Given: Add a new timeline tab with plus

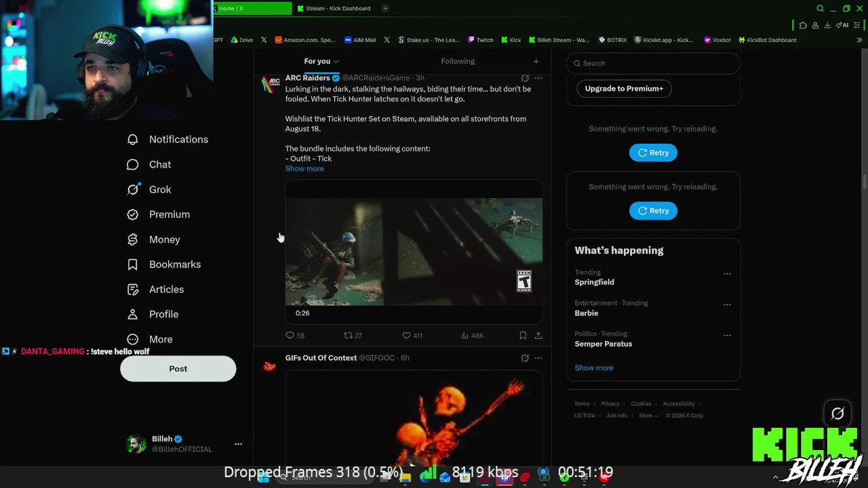Looking at the screenshot, I should 536,62.
